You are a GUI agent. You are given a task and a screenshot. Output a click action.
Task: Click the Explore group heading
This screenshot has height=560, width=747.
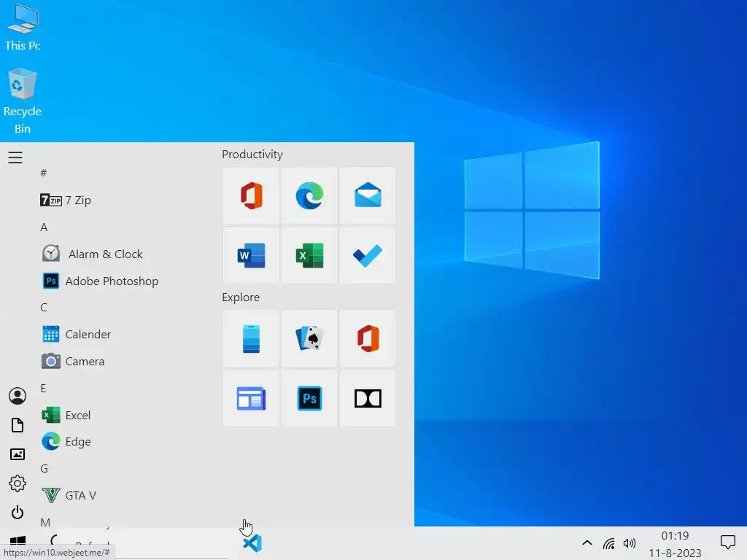click(x=241, y=297)
